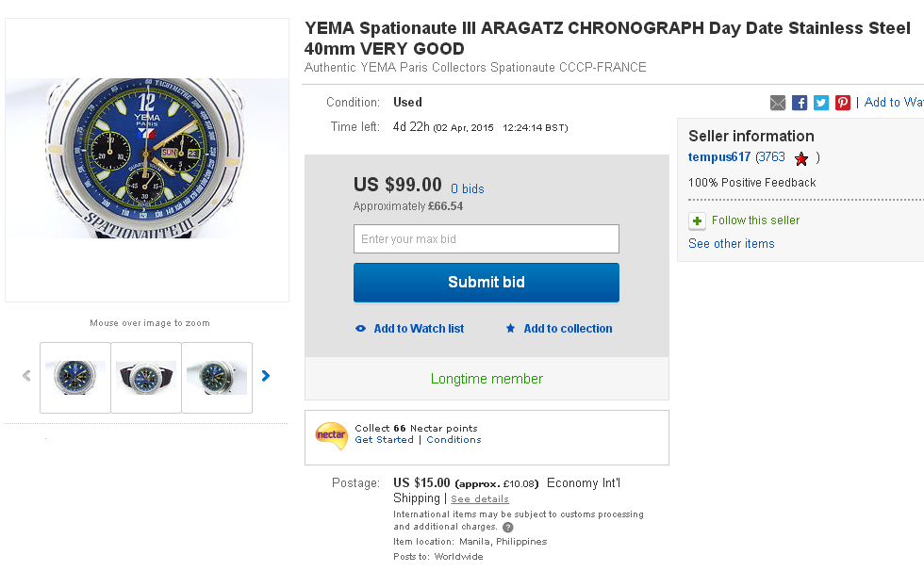Click the red feedback star icon
This screenshot has height=571, width=924.
[801, 158]
